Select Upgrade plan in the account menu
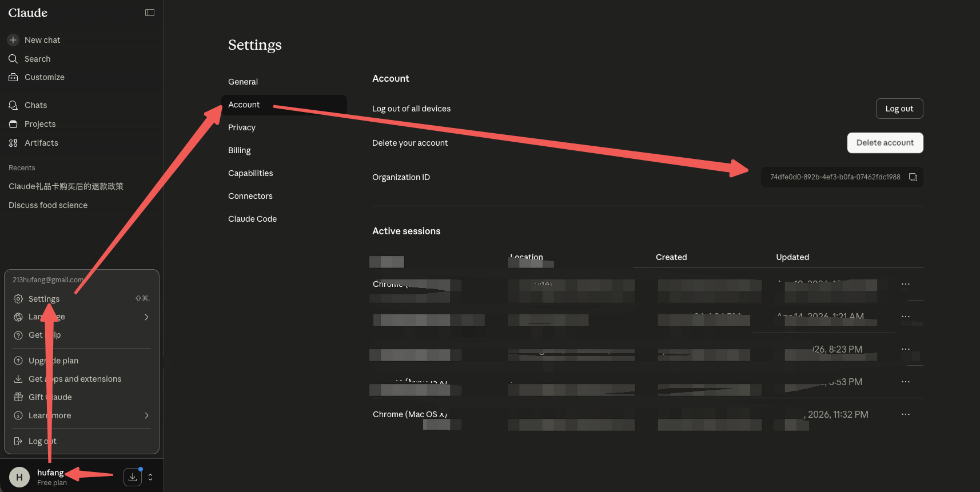The height and width of the screenshot is (492, 980). pos(54,361)
